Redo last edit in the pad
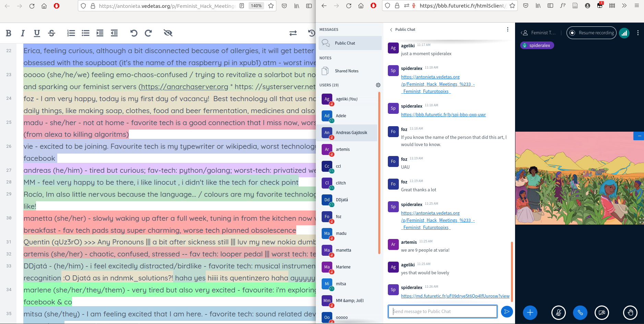The image size is (644, 324). [148, 33]
